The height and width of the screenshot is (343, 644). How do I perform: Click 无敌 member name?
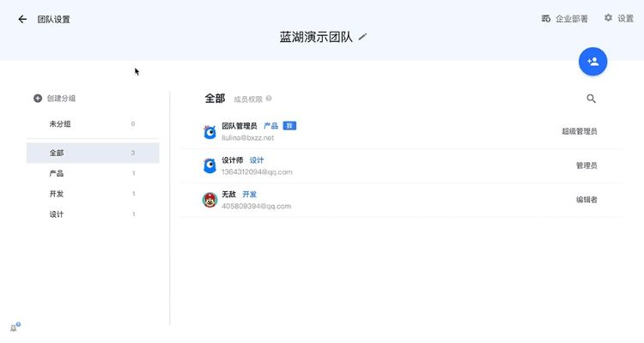pyautogui.click(x=228, y=195)
